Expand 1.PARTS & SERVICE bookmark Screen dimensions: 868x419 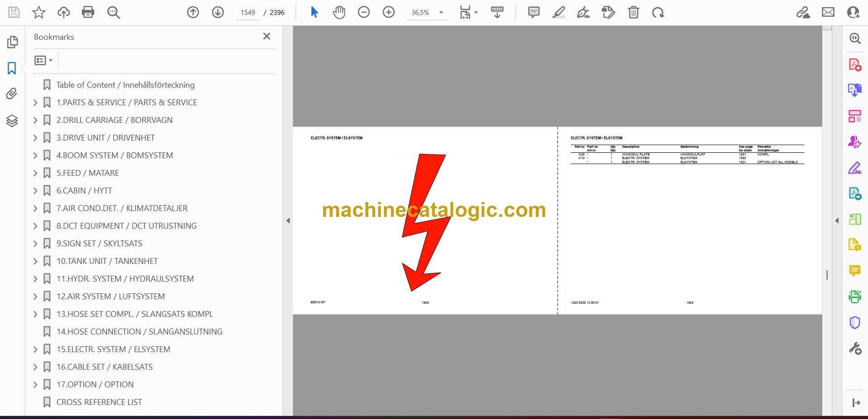coord(35,103)
